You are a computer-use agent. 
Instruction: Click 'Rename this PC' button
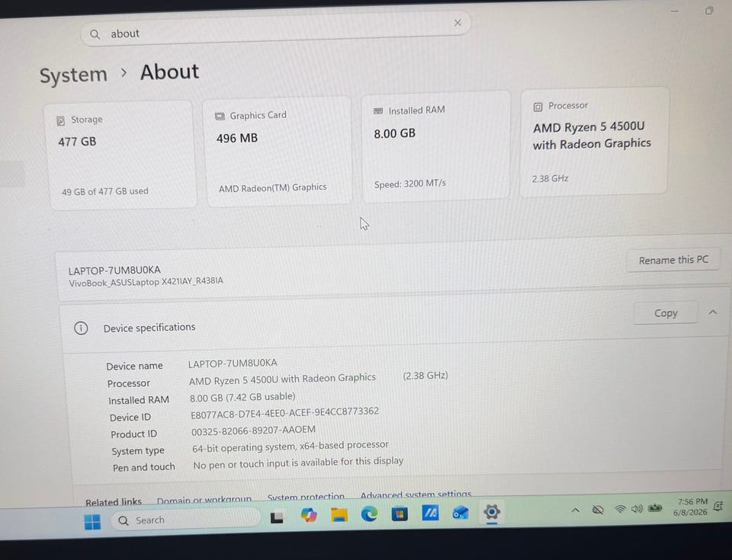673,260
